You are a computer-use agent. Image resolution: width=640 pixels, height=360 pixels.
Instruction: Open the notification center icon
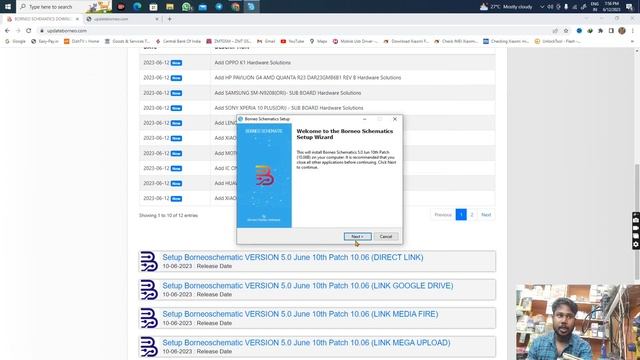click(629, 7)
